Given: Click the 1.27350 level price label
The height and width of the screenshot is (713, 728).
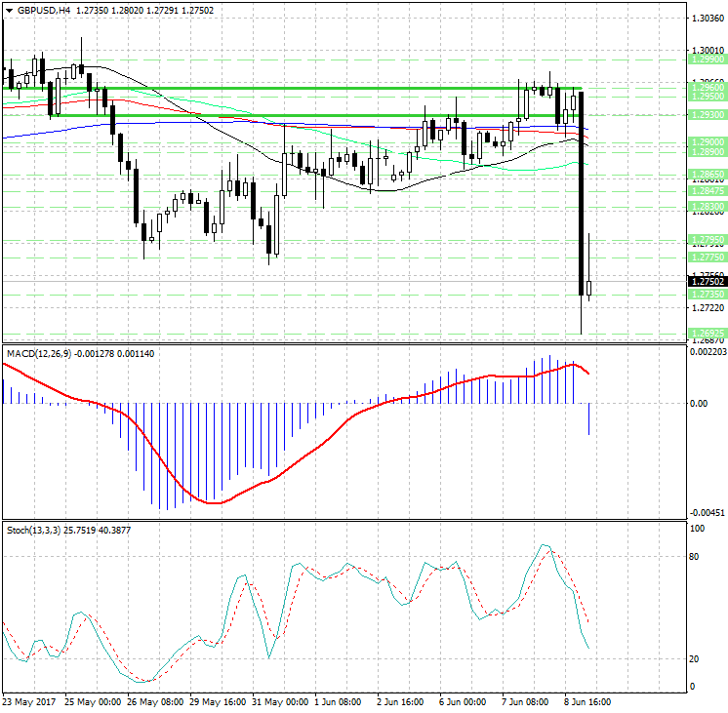Looking at the screenshot, I should [x=708, y=295].
